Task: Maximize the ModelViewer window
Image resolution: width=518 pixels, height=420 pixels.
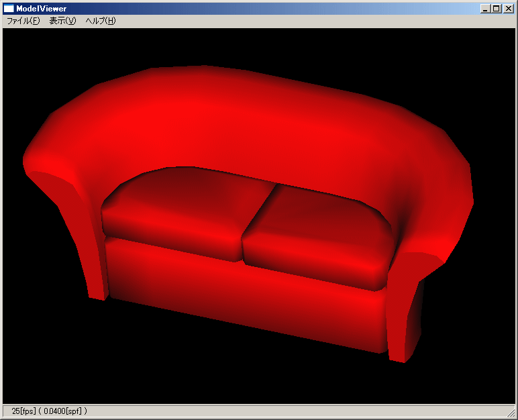Action: [x=496, y=9]
